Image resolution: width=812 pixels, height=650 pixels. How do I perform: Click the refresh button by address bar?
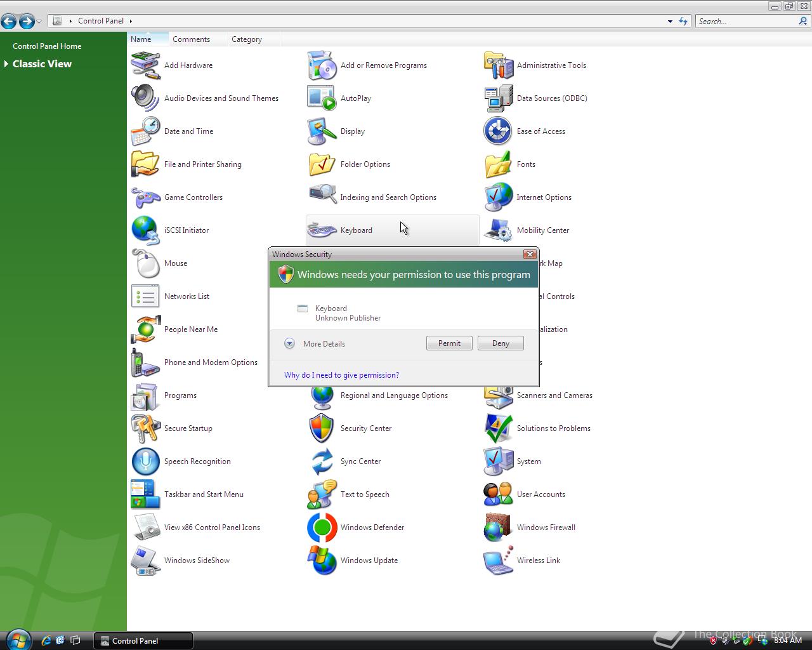click(683, 21)
